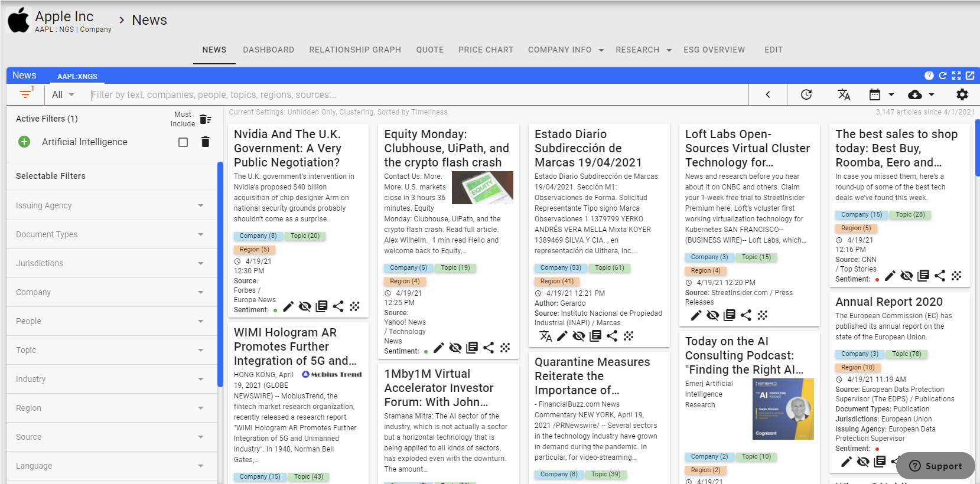Open document icon on Loft Labs article
The width and height of the screenshot is (980, 484).
click(730, 315)
